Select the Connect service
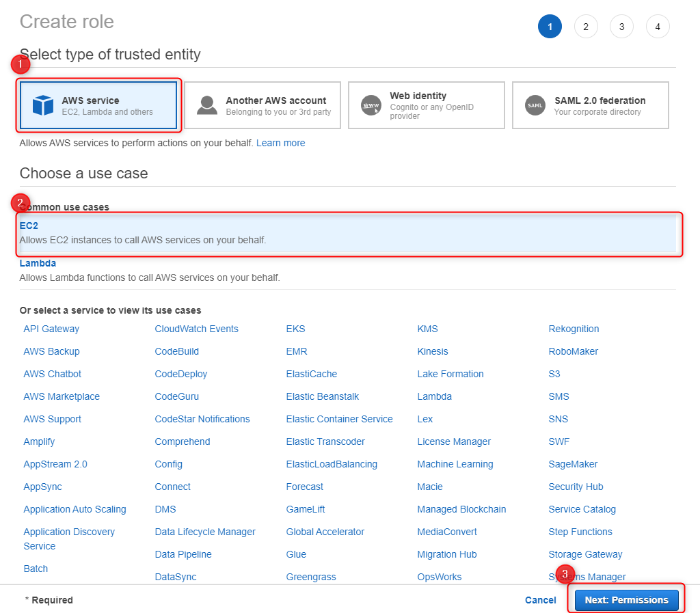Image resolution: width=700 pixels, height=613 pixels. click(x=172, y=487)
